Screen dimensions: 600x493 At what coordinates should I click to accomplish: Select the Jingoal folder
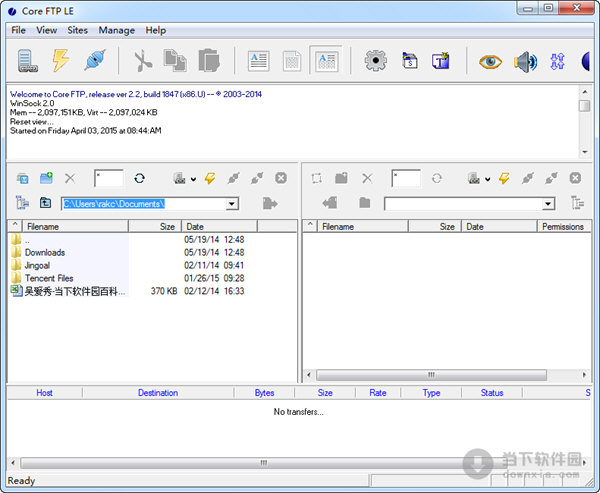(x=37, y=265)
